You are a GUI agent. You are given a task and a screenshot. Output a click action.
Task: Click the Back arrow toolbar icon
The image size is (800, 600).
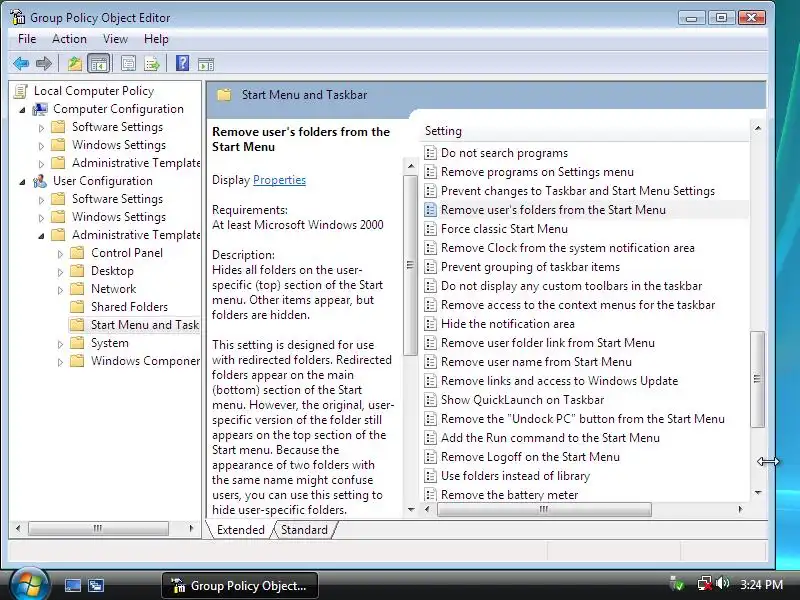(x=21, y=64)
